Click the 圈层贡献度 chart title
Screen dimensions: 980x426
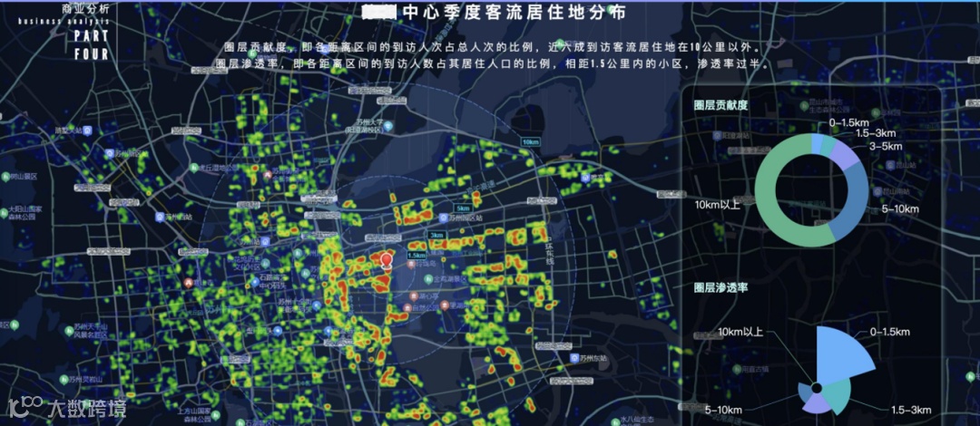[x=720, y=105]
